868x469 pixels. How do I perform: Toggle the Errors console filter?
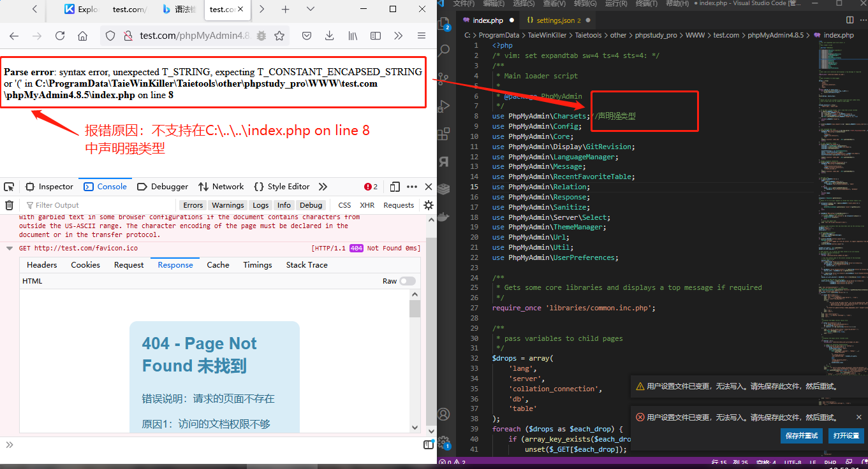[x=193, y=205]
